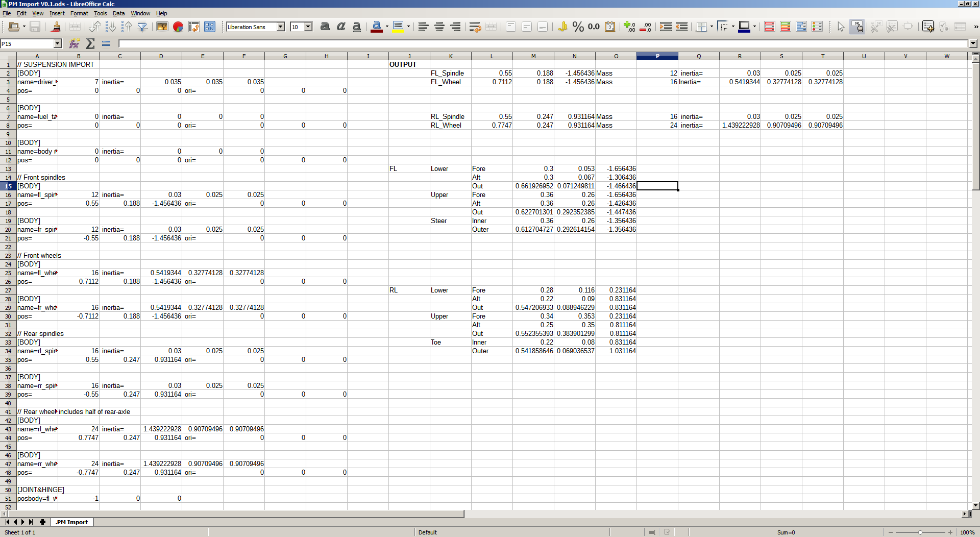Open the Tools menu
980x537 pixels.
tap(101, 13)
